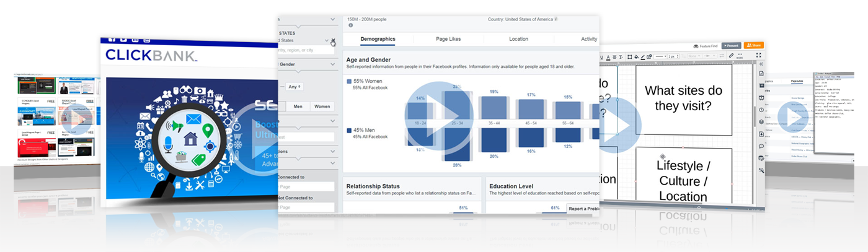868x252 pixels.
Task: Click the blue Present button
Action: click(732, 45)
